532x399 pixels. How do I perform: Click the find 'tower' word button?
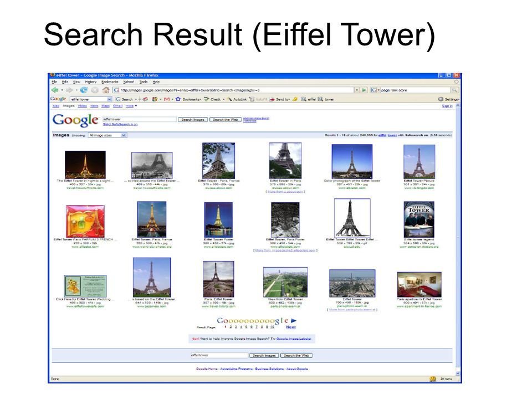click(x=326, y=99)
